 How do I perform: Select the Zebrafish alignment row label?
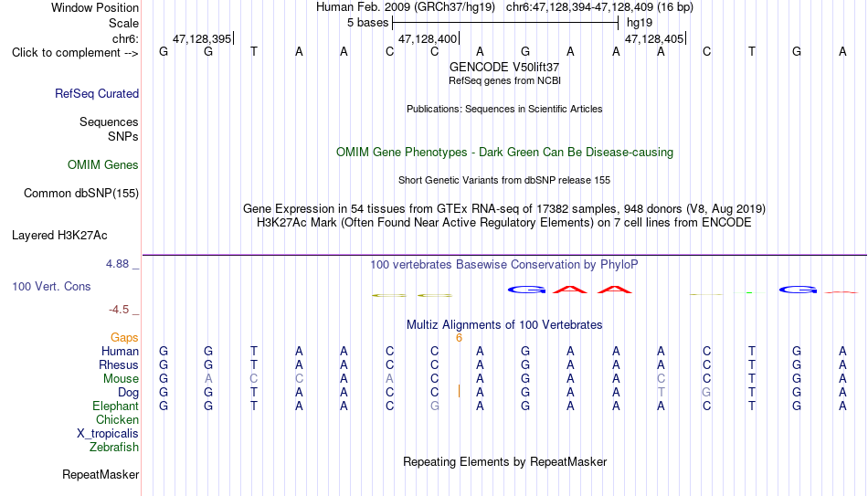(x=114, y=448)
